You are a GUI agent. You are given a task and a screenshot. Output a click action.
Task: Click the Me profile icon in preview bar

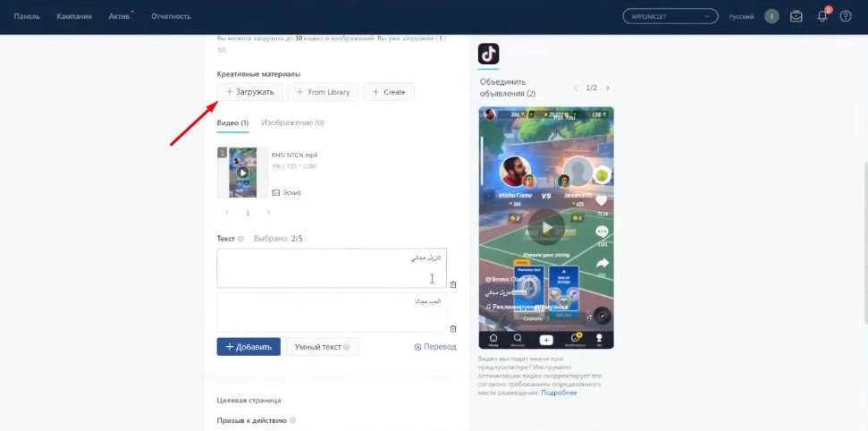coord(600,340)
